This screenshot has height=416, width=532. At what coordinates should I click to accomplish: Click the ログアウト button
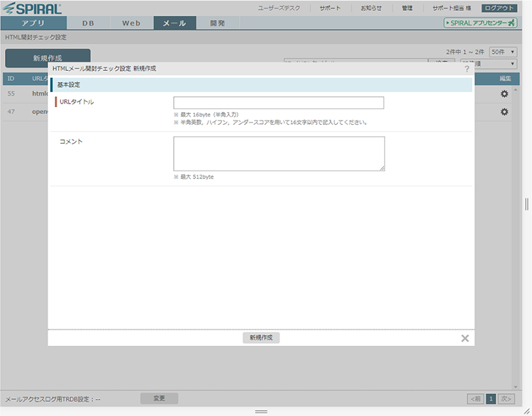click(500, 9)
